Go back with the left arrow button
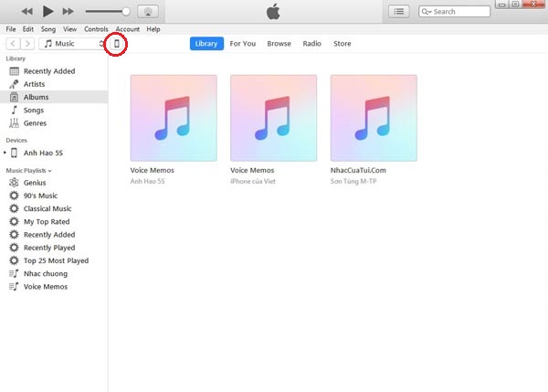 (x=13, y=44)
